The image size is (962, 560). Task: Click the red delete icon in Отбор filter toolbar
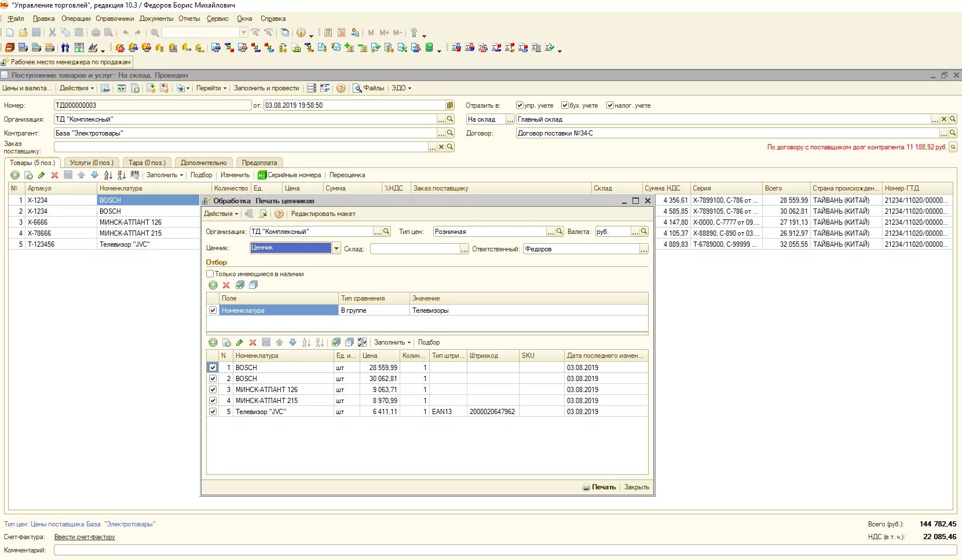pos(226,285)
